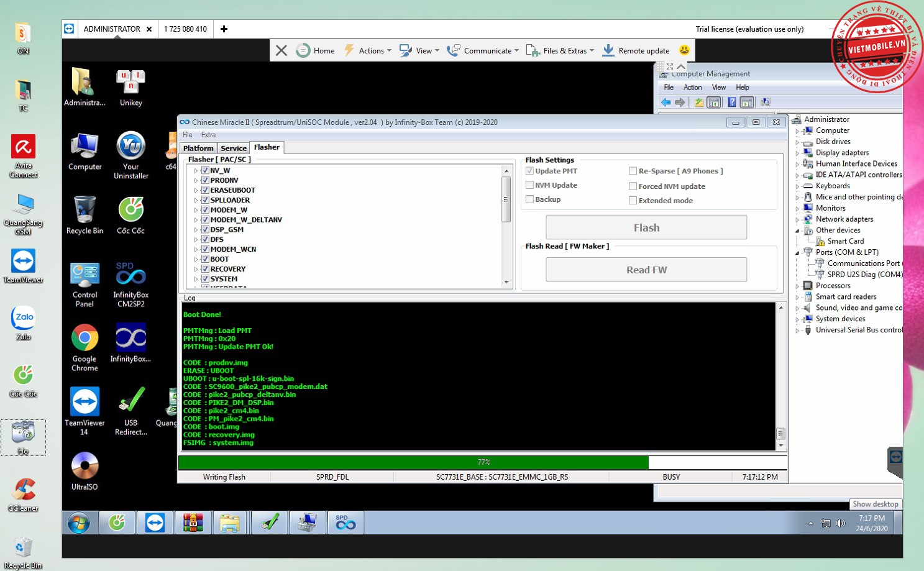Expand the BOOT partition tree node

point(196,259)
